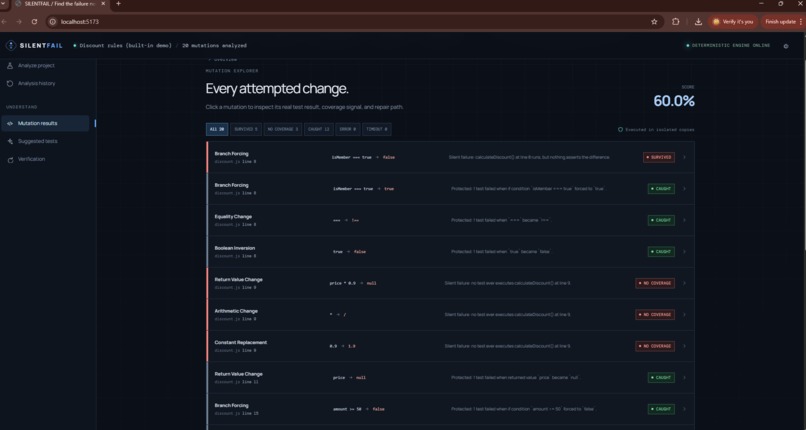Open Analysis history via its clock icon

point(10,83)
